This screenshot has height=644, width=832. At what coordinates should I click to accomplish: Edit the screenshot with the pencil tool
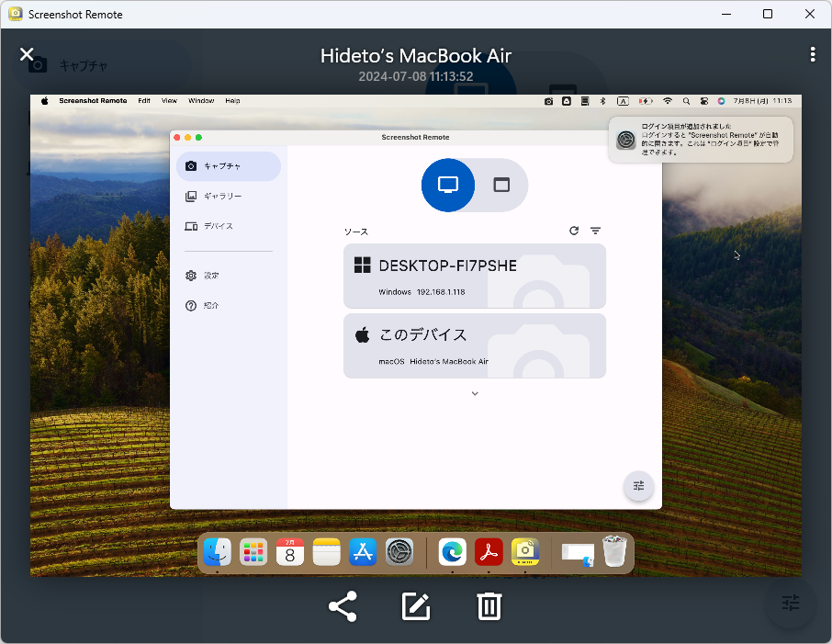point(415,606)
